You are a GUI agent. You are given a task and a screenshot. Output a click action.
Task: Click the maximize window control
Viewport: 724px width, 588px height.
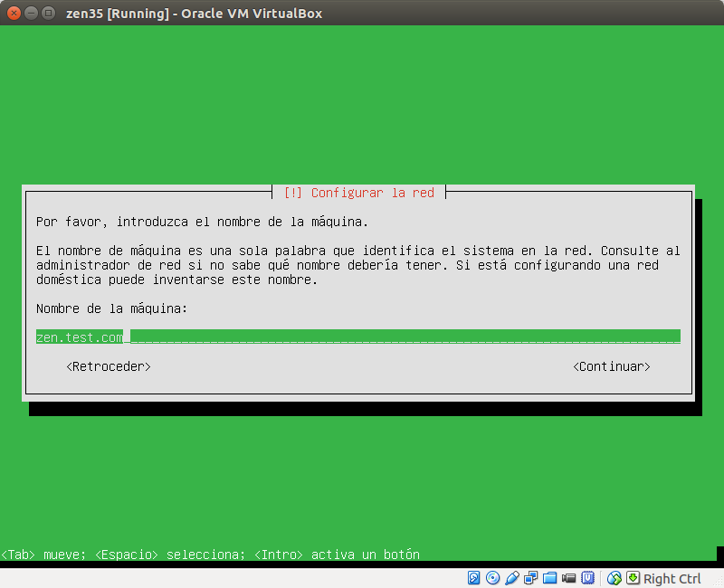[x=47, y=13]
